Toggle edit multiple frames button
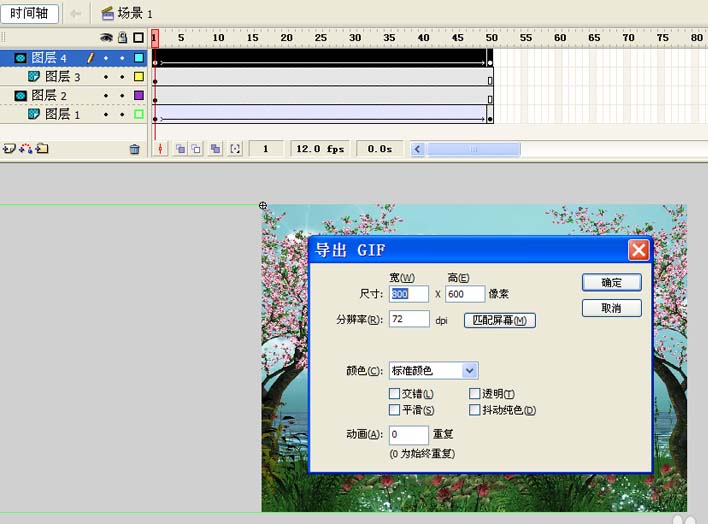Image resolution: width=708 pixels, height=524 pixels. 215,149
